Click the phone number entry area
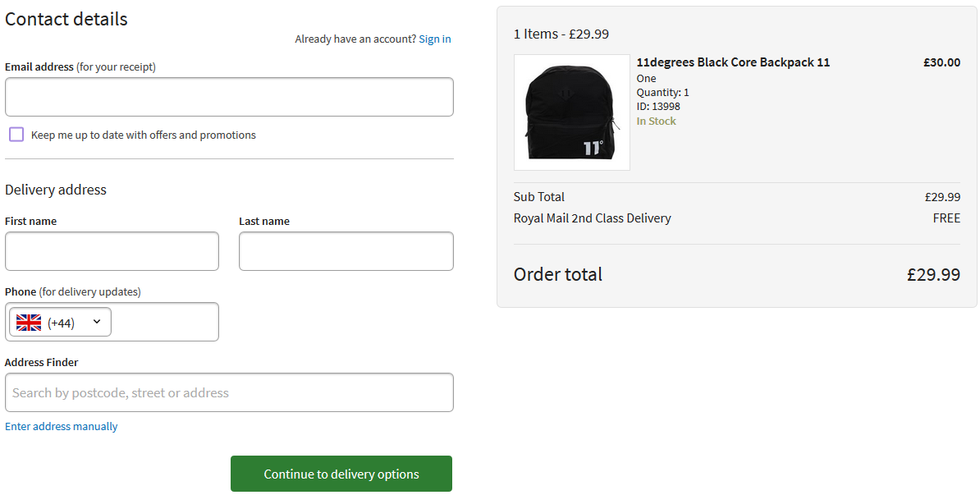Image resolution: width=980 pixels, height=495 pixels. 164,322
